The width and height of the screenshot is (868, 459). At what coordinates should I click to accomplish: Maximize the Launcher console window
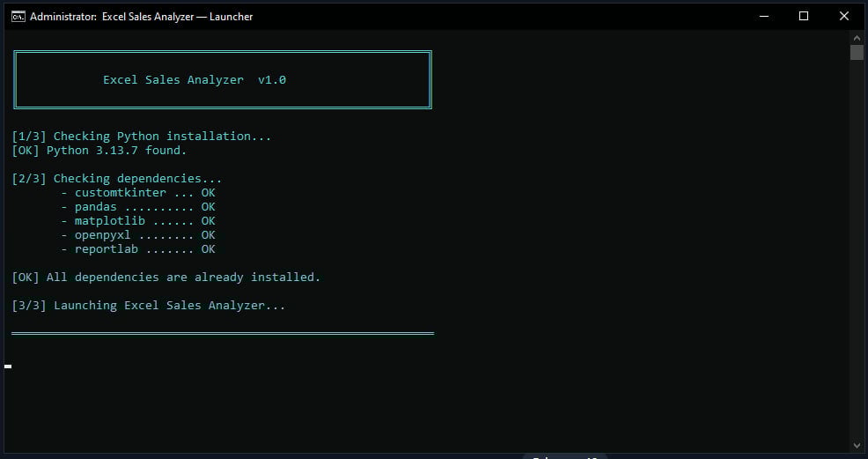(803, 16)
